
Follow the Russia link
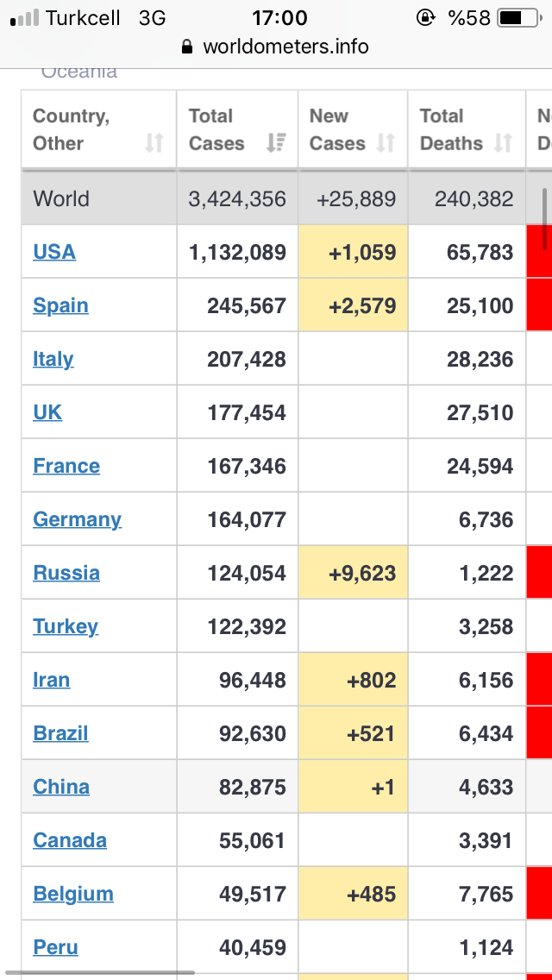pyautogui.click(x=66, y=573)
